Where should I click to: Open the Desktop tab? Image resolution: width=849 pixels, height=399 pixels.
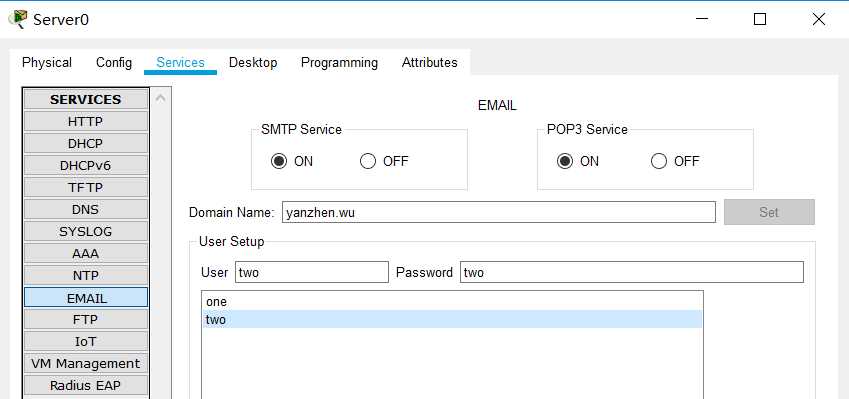coord(253,63)
